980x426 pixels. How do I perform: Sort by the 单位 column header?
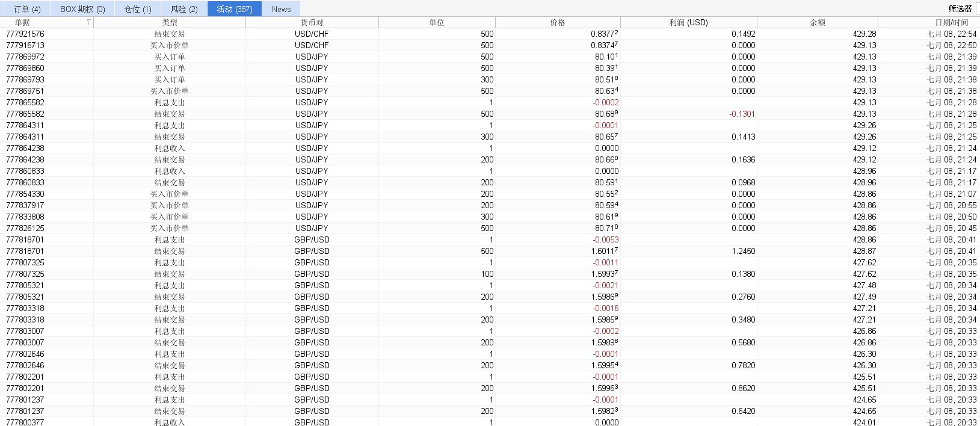coord(437,23)
